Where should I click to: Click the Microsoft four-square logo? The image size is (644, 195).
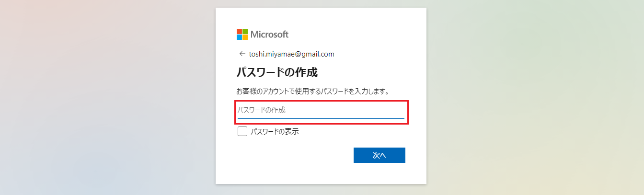(242, 34)
